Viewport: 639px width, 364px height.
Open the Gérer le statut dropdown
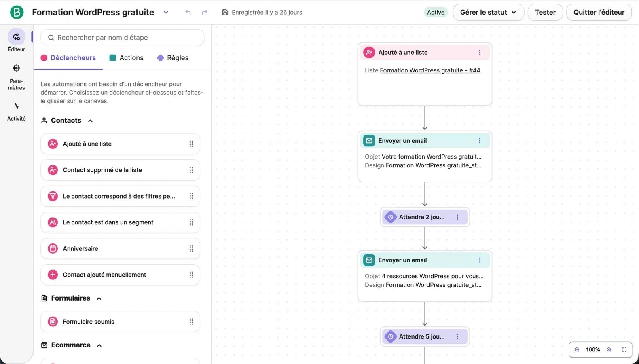488,12
